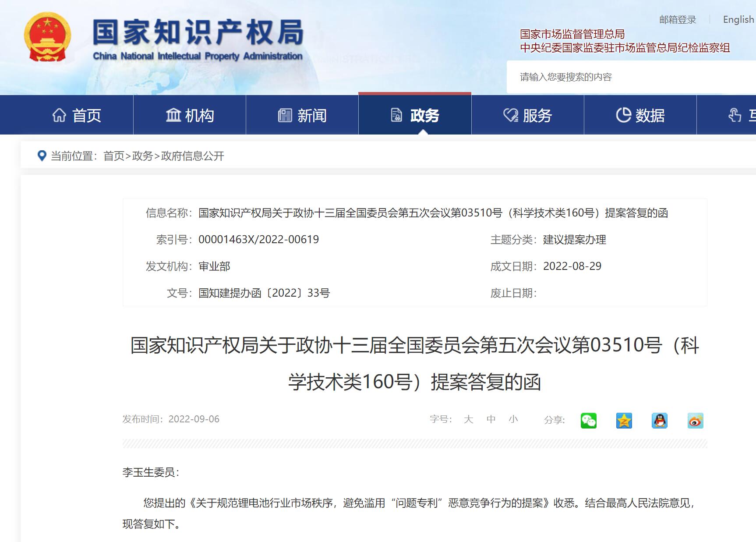
Task: Open the 服务 navigation menu
Action: (x=527, y=115)
